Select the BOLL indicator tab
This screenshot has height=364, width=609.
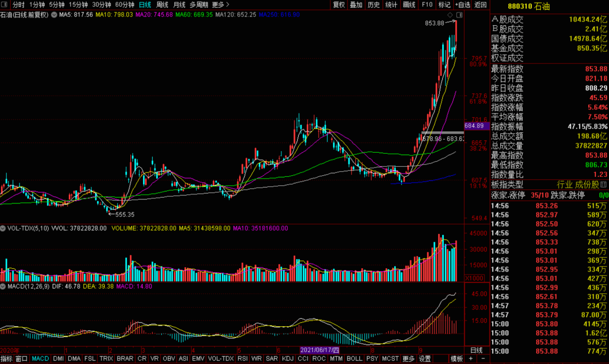click(x=354, y=358)
